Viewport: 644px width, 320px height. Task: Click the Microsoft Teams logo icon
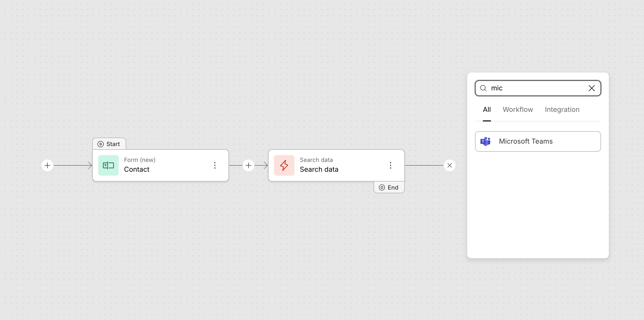(x=485, y=141)
